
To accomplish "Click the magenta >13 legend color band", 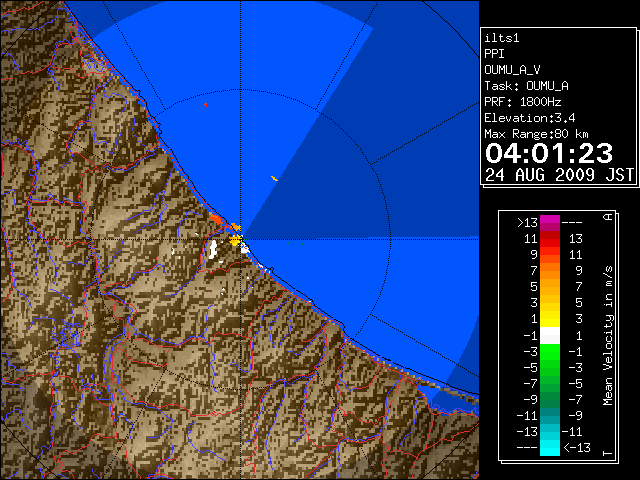I will (550, 223).
